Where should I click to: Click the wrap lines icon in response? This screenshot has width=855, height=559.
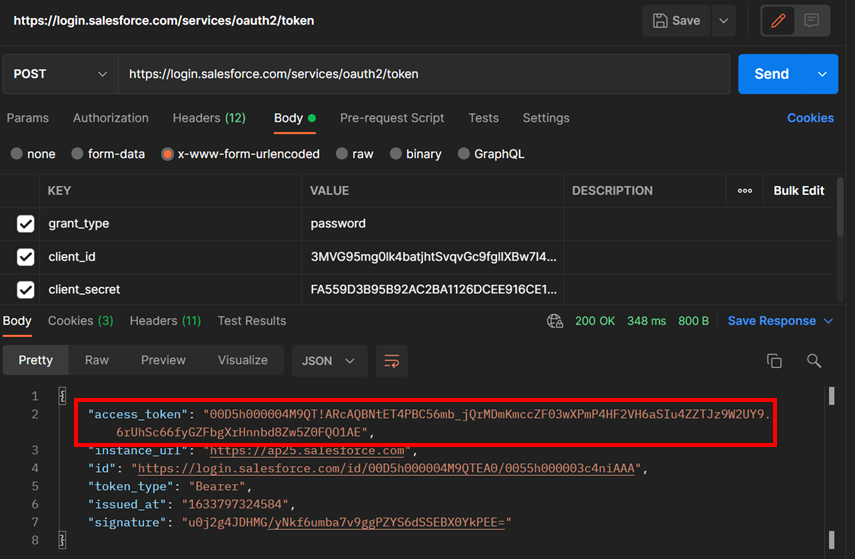[x=392, y=361]
